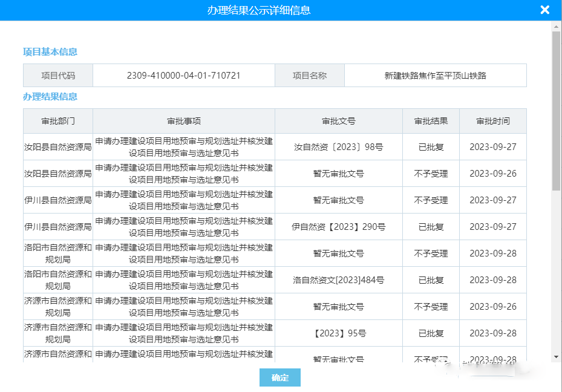This screenshot has width=562, height=392.
Task: Click the 办理结果信息 section heading
Action: [50, 97]
